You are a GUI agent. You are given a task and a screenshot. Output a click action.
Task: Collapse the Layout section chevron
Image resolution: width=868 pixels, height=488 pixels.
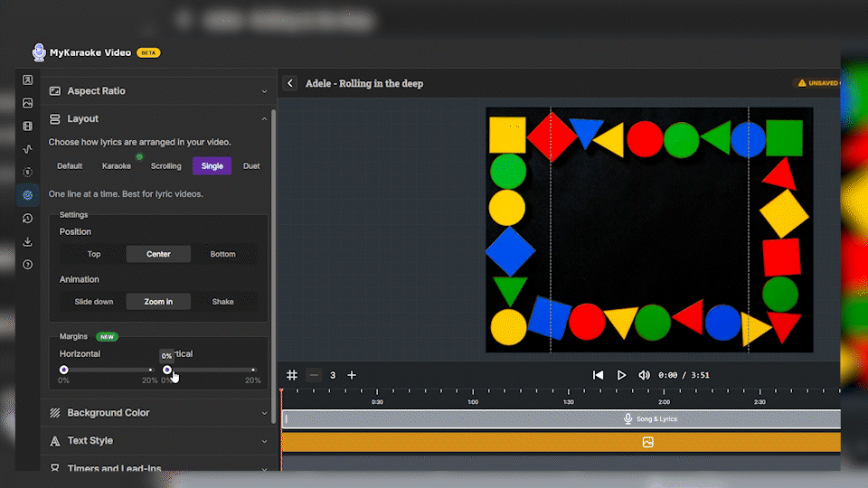point(264,119)
